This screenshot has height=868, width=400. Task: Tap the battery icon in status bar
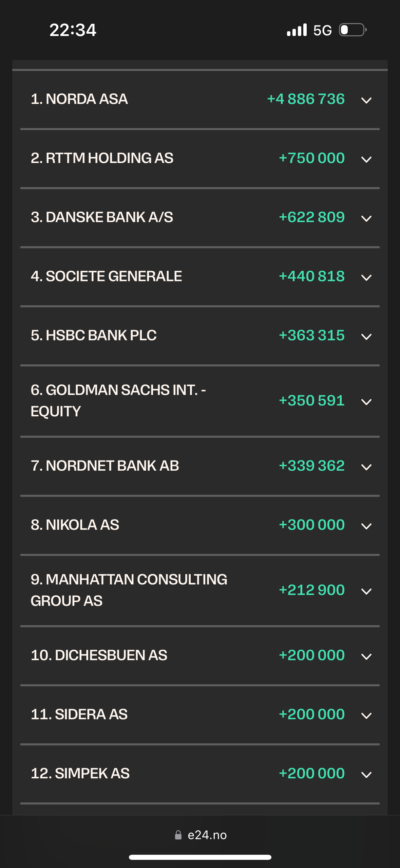pos(353,30)
